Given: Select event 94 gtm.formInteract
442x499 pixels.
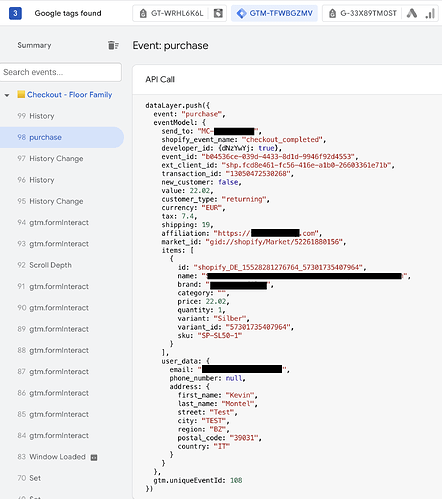Looking at the screenshot, I should (x=62, y=223).
